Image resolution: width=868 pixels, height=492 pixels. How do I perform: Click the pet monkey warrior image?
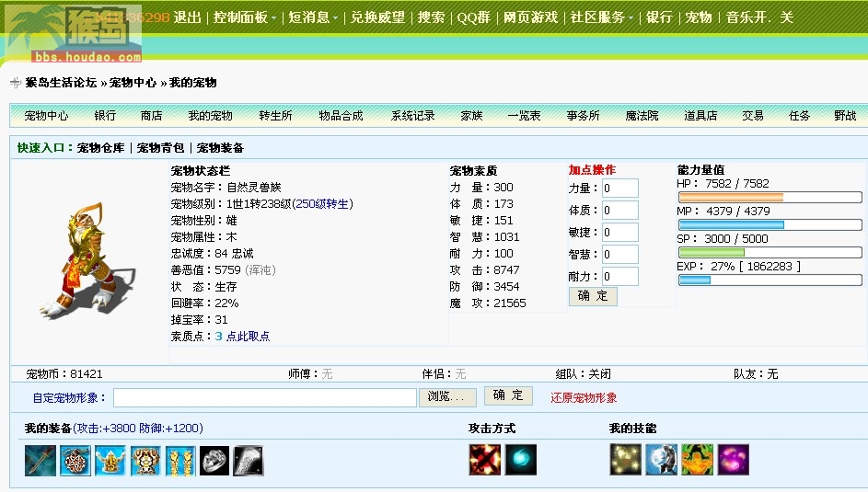[x=87, y=260]
